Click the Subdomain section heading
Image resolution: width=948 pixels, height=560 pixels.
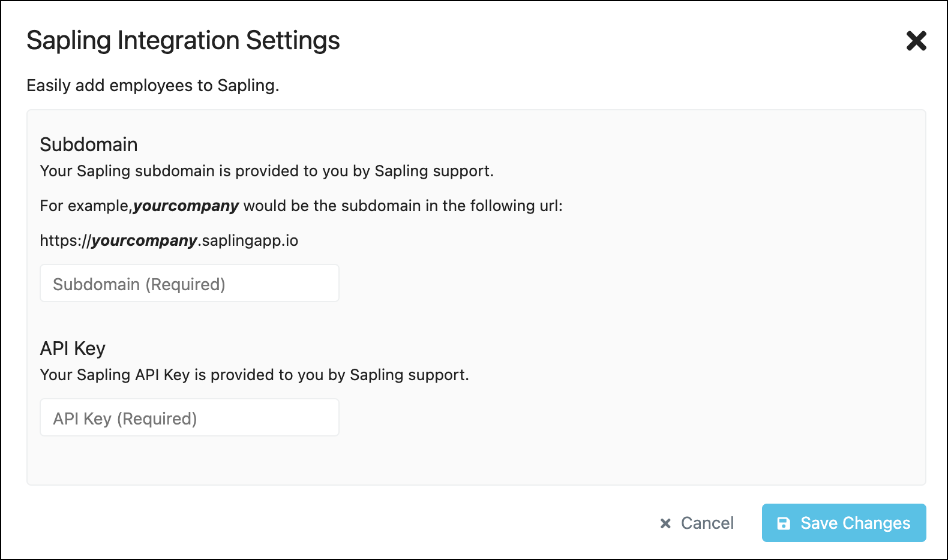tap(89, 144)
